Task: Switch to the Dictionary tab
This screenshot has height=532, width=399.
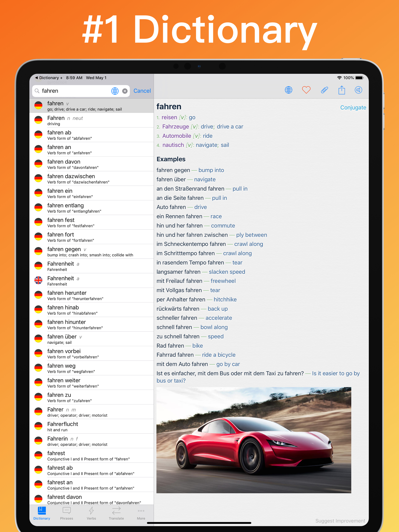Action: pos(42,513)
